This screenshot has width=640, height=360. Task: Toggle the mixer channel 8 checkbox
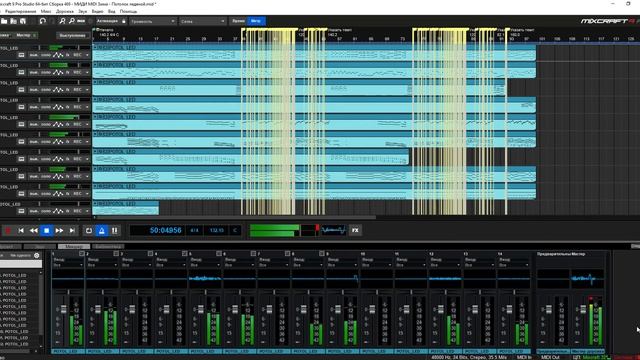[x=322, y=254]
